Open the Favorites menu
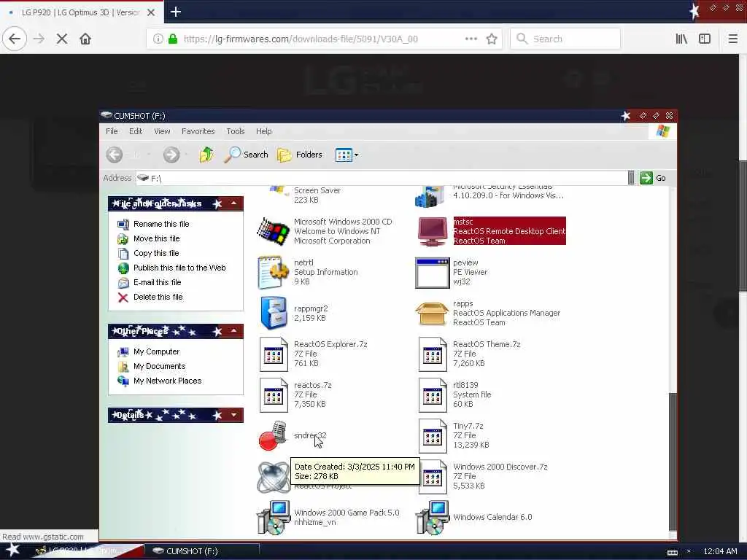747x560 pixels. tap(198, 131)
